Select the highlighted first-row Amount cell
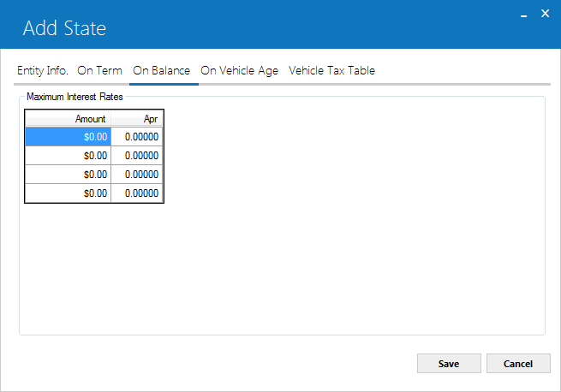The image size is (561, 392). (68, 137)
